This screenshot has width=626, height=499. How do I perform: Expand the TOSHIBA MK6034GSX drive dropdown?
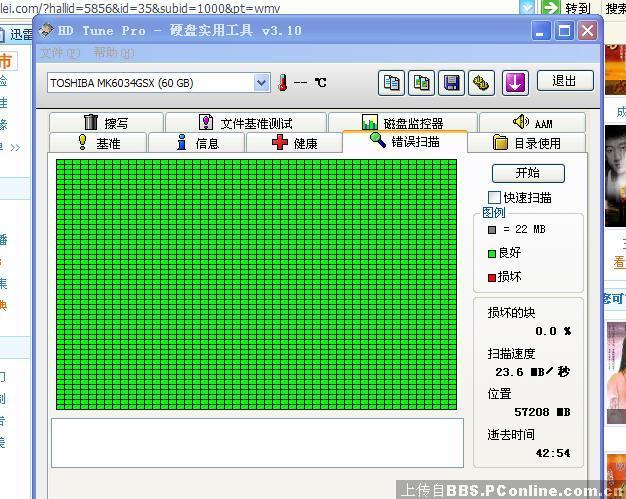[x=262, y=82]
